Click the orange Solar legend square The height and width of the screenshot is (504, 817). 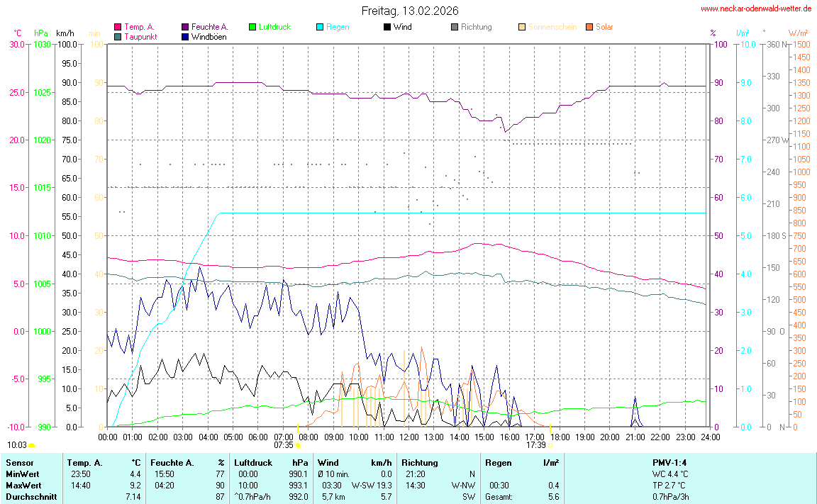[589, 27]
